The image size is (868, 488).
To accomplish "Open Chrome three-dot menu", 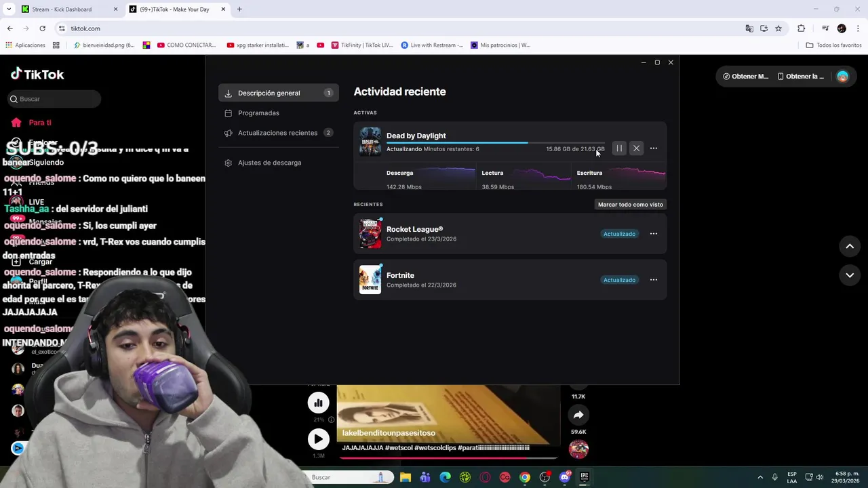I will (858, 28).
